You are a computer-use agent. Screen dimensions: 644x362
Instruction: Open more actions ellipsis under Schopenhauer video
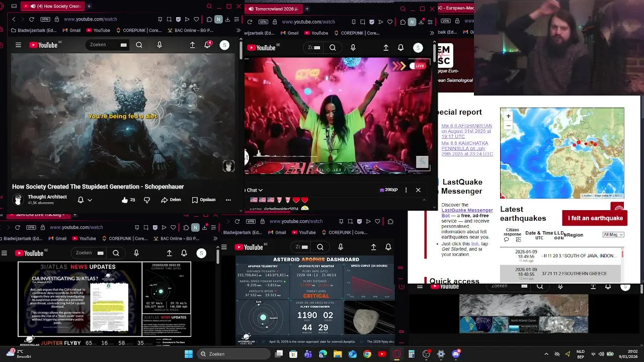click(228, 200)
